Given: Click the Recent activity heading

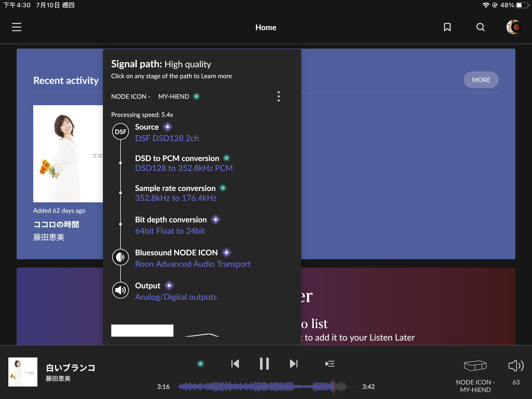Looking at the screenshot, I should [66, 80].
